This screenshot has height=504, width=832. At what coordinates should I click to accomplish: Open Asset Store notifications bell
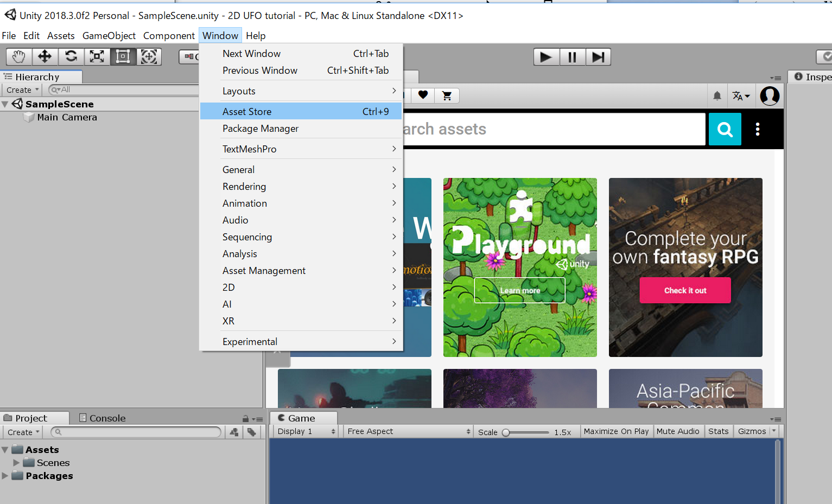[x=717, y=96]
